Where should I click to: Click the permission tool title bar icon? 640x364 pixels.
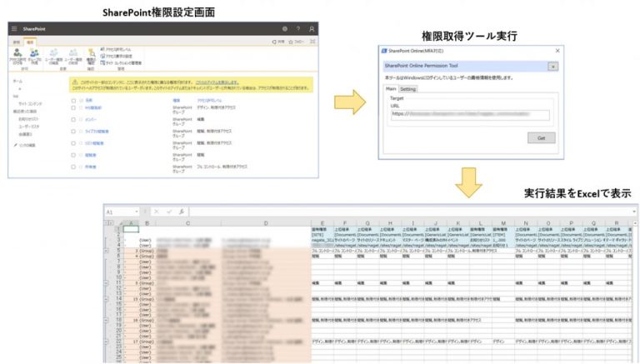384,51
